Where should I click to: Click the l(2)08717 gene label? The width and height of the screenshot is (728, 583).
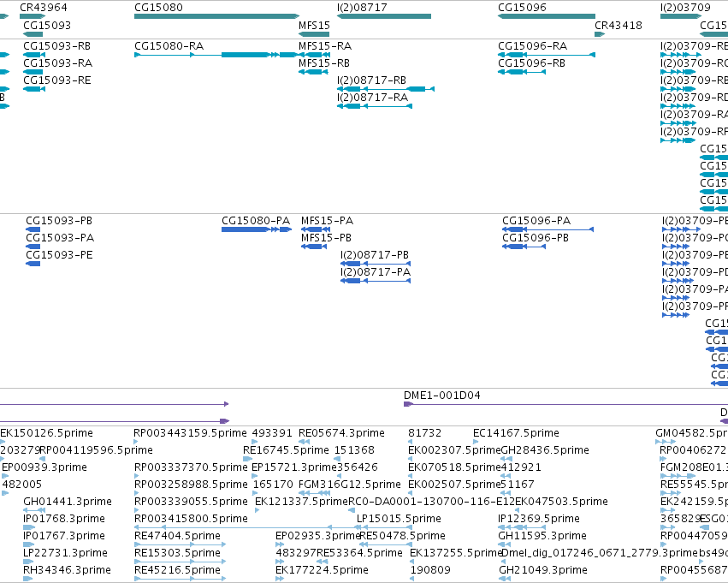coord(362,8)
